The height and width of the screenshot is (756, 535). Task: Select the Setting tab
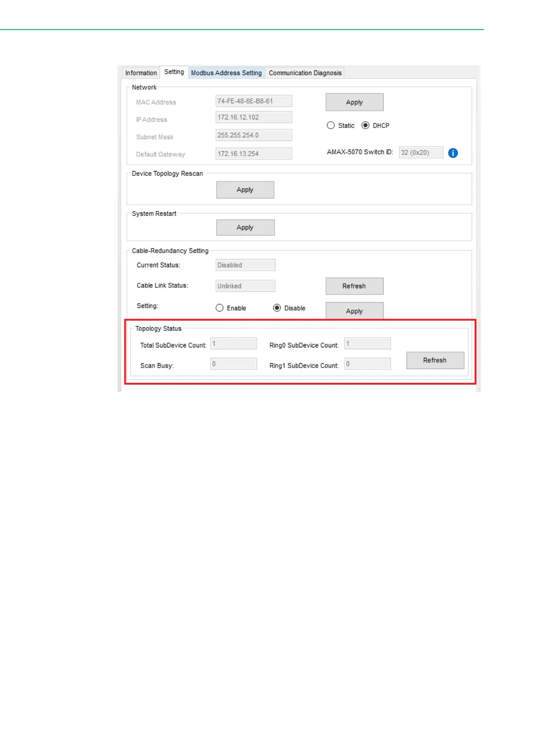point(174,72)
